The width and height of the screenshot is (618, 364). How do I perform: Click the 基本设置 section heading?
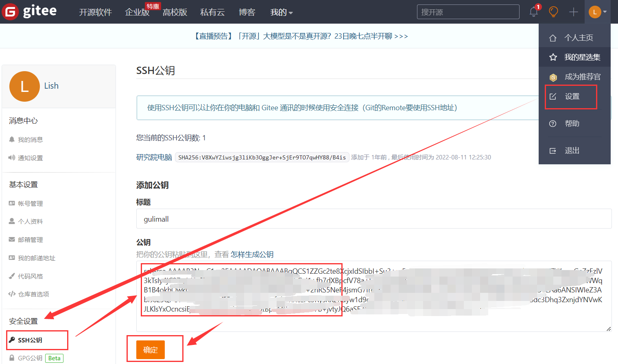pyautogui.click(x=23, y=185)
